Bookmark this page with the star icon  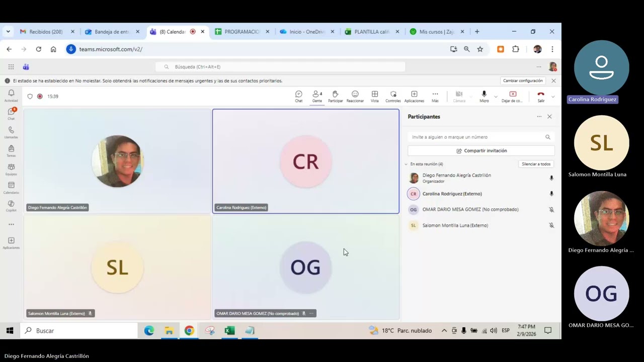pos(480,49)
